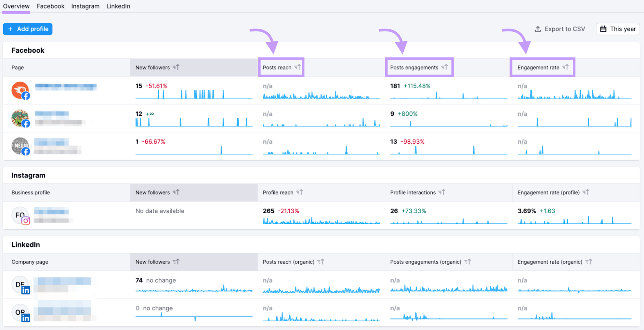Image resolution: width=644 pixels, height=330 pixels.
Task: Click the 74 followers LinkedIn sparkline
Action: [x=194, y=289]
